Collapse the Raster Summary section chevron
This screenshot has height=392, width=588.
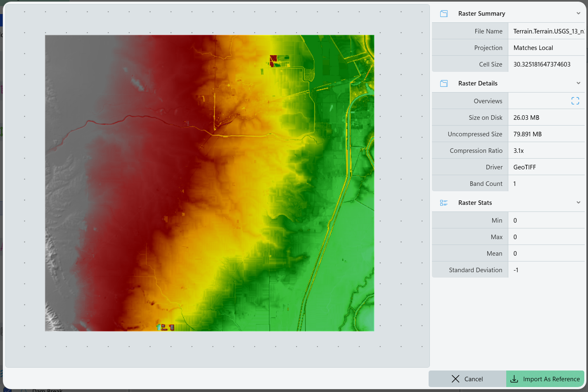578,14
